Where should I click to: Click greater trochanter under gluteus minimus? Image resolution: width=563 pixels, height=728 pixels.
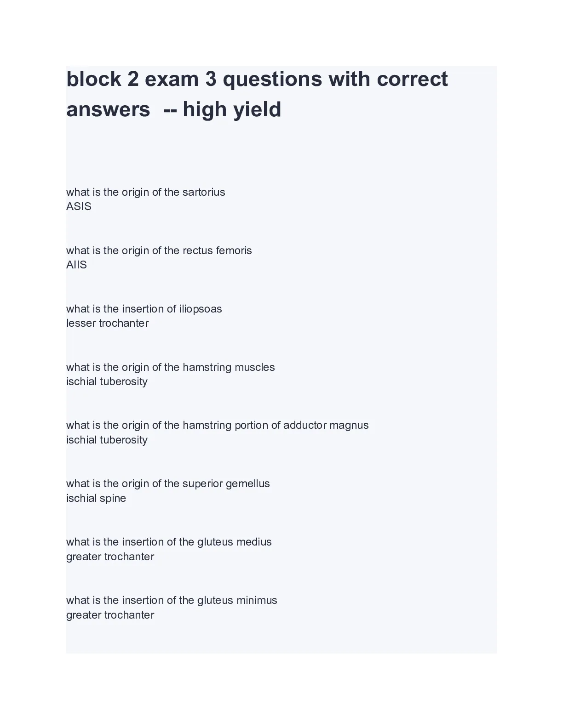pyautogui.click(x=110, y=615)
